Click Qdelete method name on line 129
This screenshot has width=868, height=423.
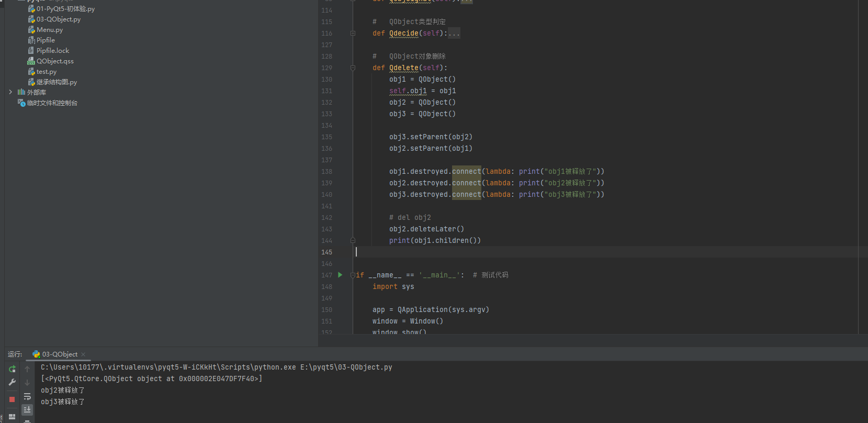(404, 68)
